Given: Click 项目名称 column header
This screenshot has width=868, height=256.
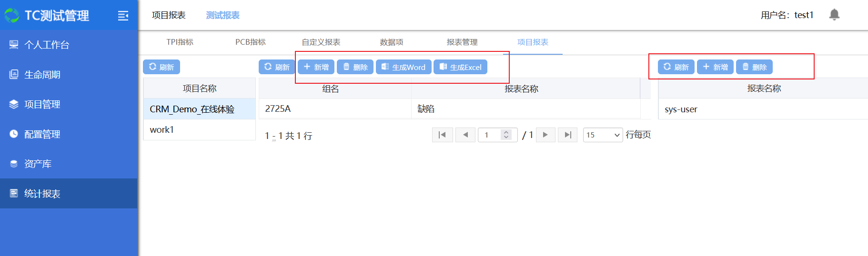Looking at the screenshot, I should (200, 89).
